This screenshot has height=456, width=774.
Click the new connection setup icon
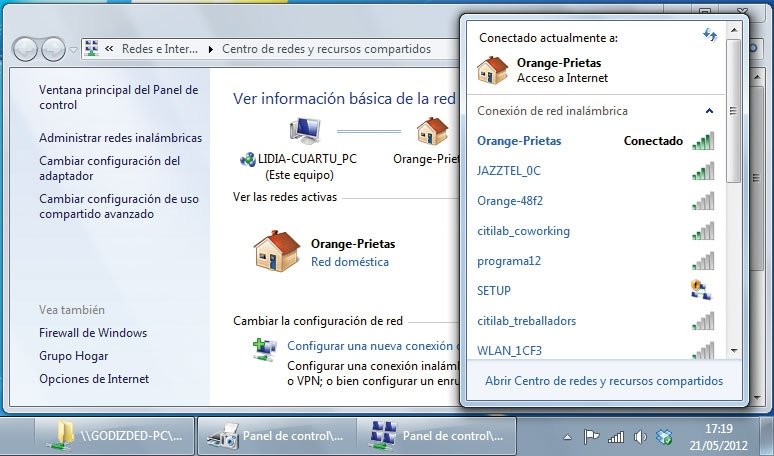265,350
